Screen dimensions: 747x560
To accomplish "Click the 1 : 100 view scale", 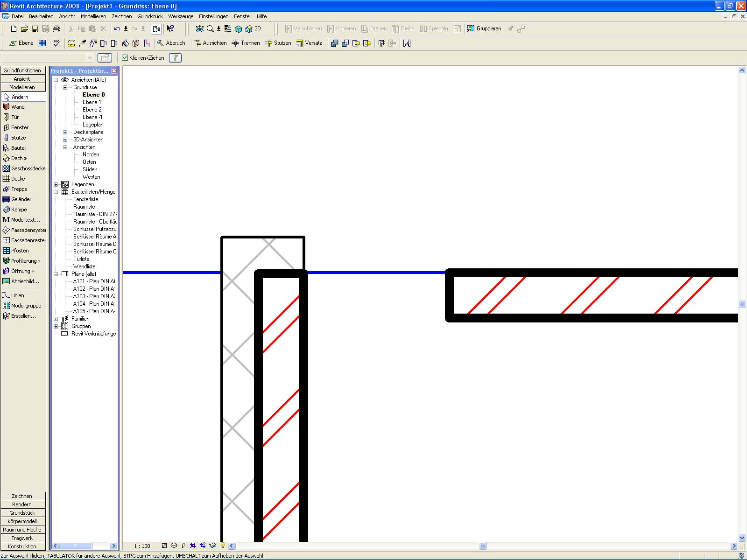I will pyautogui.click(x=142, y=546).
